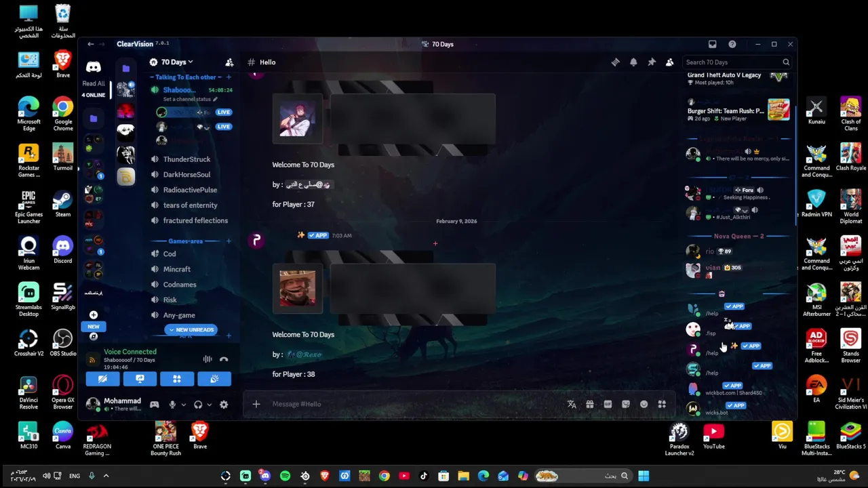Collapse the Games-area category
This screenshot has height=488, width=868.
185,241
